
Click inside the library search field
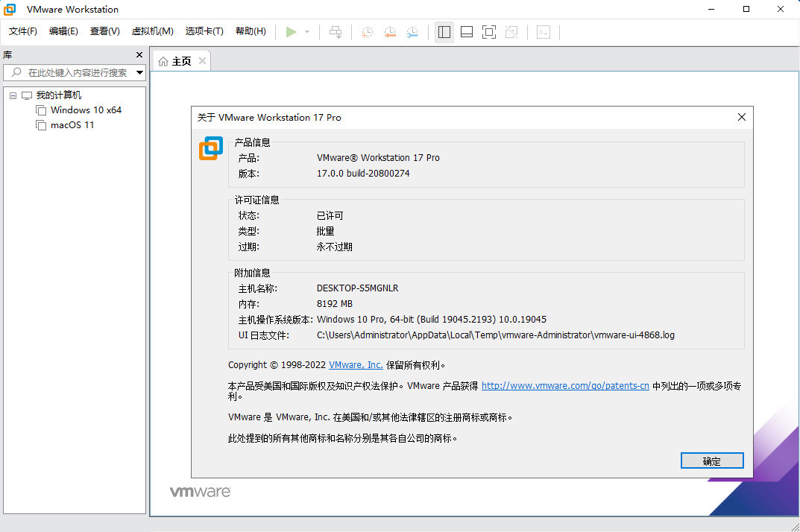[x=75, y=72]
